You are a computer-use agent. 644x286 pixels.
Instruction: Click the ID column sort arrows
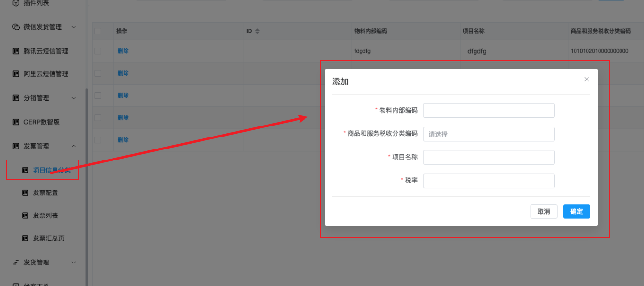pos(257,31)
